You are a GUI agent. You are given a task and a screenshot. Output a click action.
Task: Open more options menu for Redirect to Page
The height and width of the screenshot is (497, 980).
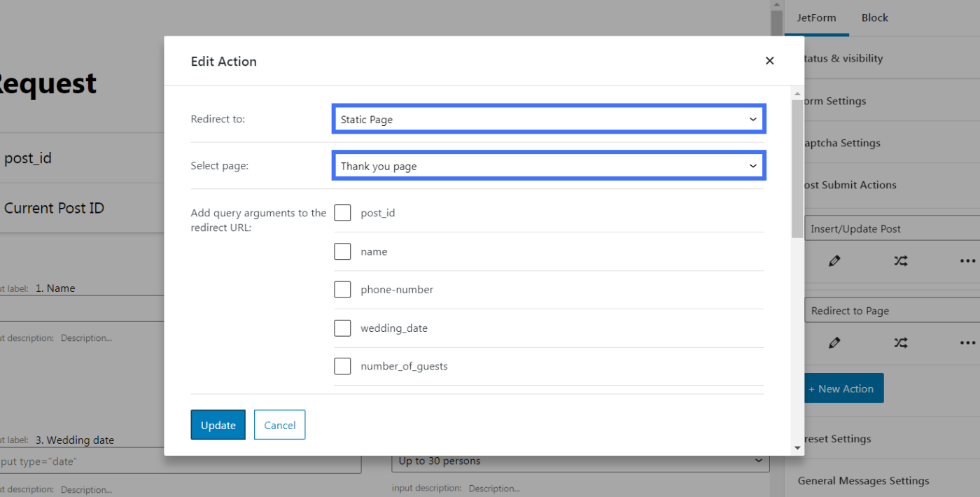[x=967, y=343]
